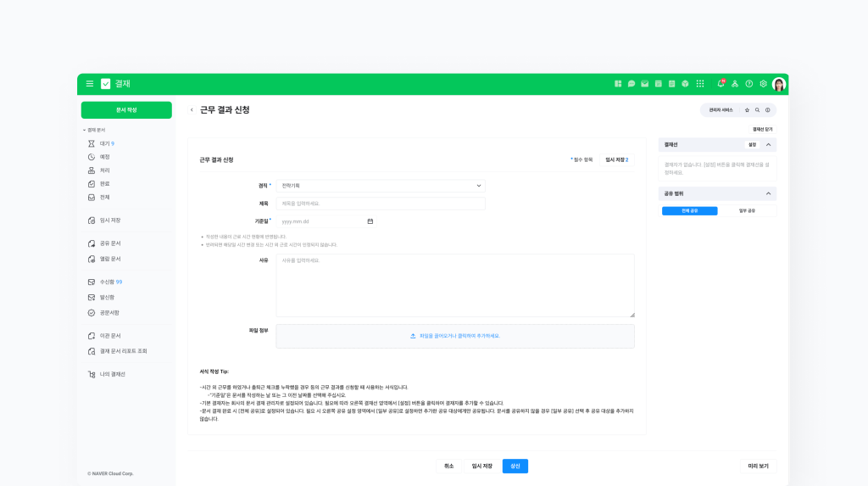Select the 전체 공유 sharing option

coord(689,210)
